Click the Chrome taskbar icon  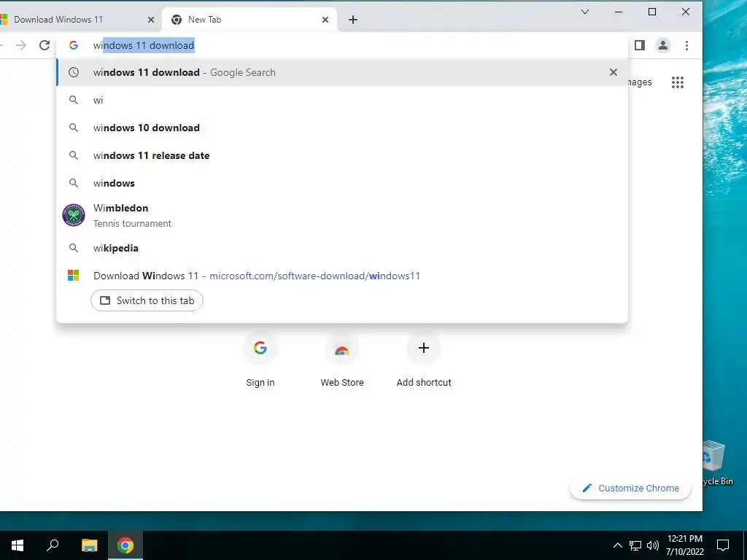coord(125,545)
